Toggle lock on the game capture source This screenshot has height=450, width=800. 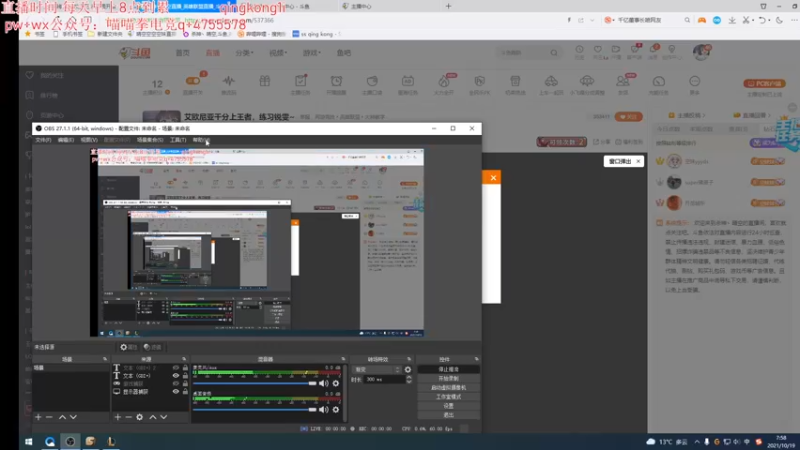click(x=185, y=384)
